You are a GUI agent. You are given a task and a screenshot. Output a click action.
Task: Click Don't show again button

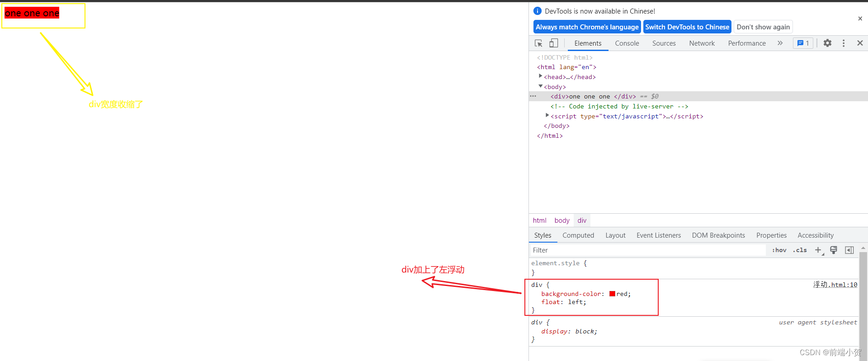[763, 27]
